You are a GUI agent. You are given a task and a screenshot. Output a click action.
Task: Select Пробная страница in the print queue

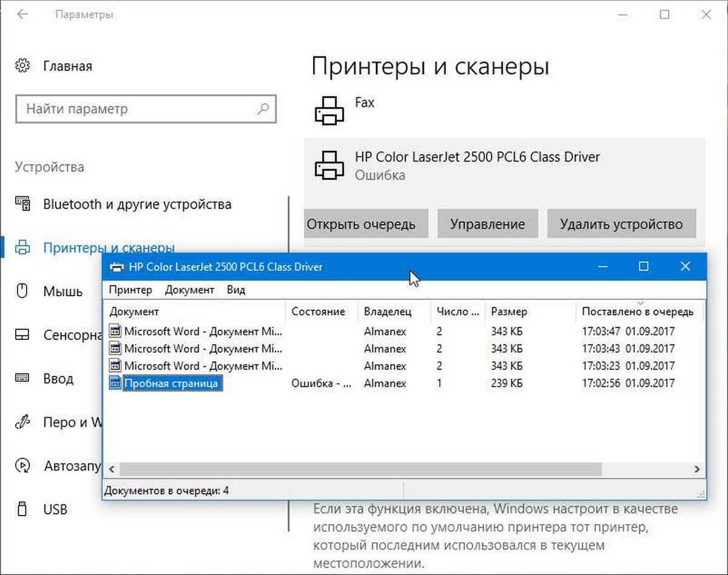173,383
